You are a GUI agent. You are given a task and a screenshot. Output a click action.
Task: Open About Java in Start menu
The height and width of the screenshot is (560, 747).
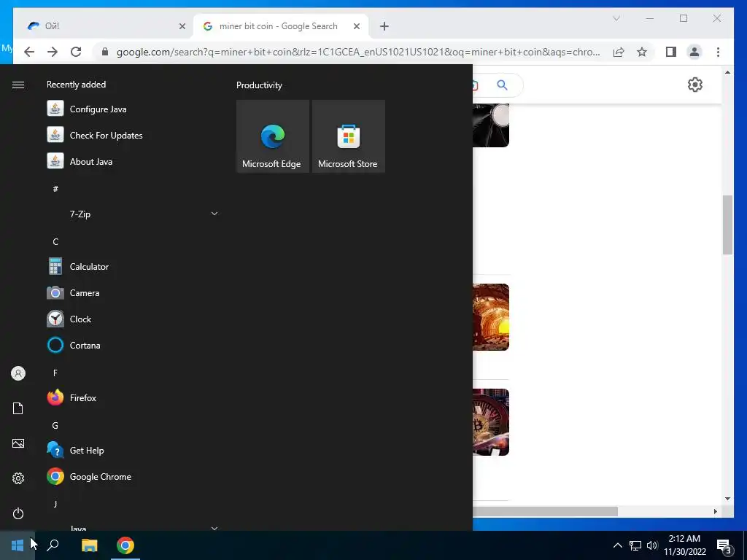click(133, 161)
